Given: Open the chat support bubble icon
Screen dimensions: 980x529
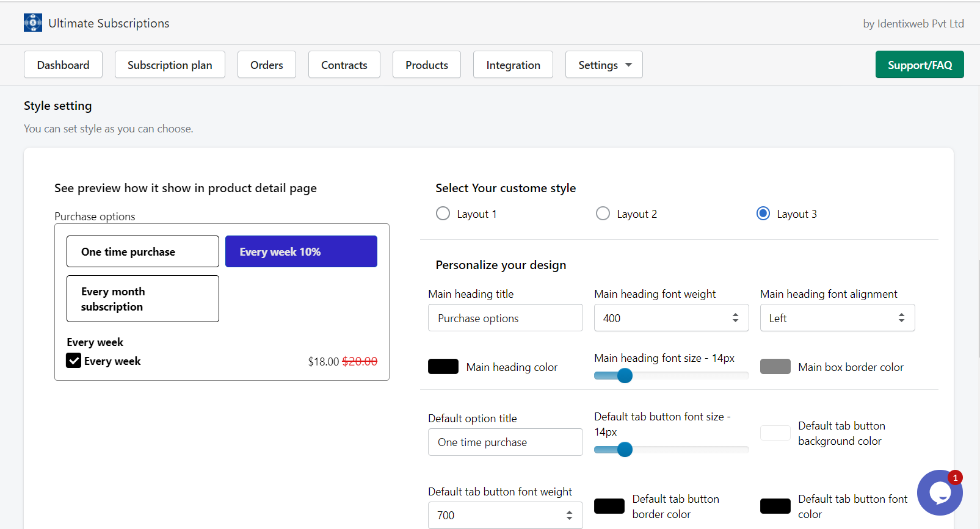Looking at the screenshot, I should [x=940, y=492].
